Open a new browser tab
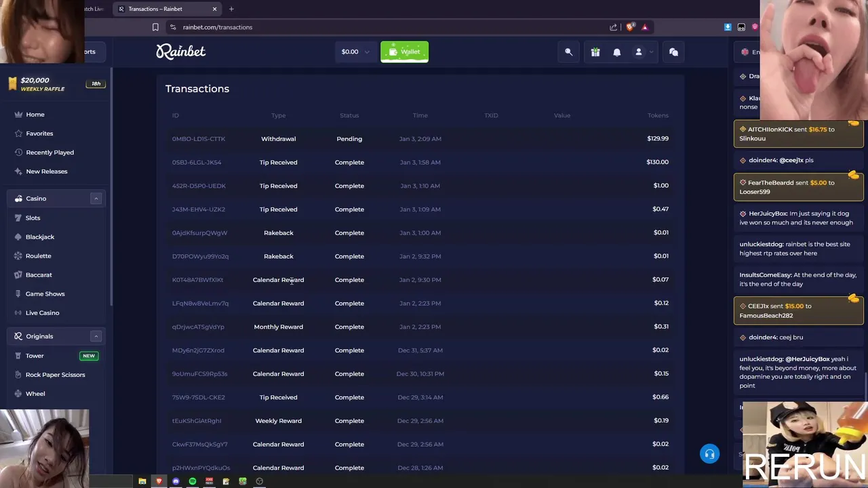Viewport: 868px width, 488px height. pos(231,9)
